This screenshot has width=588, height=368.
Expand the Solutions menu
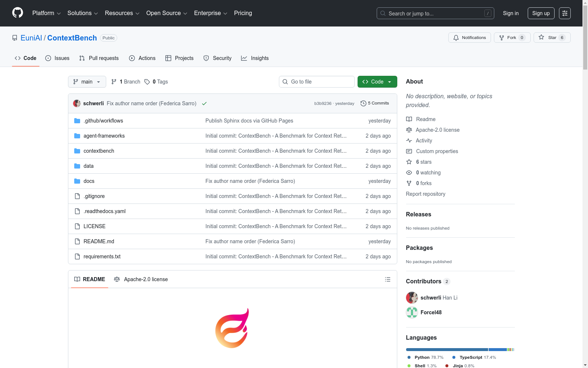click(x=83, y=13)
